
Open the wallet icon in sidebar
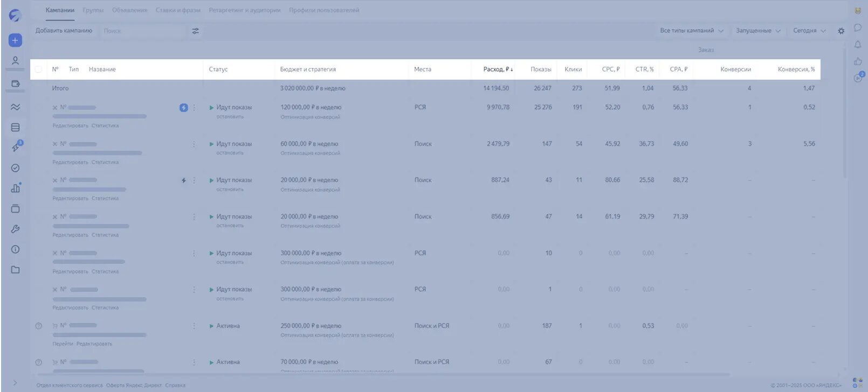point(15,83)
